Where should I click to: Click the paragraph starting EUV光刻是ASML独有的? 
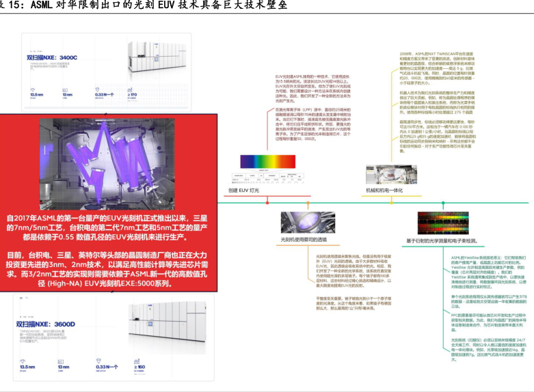(x=312, y=89)
